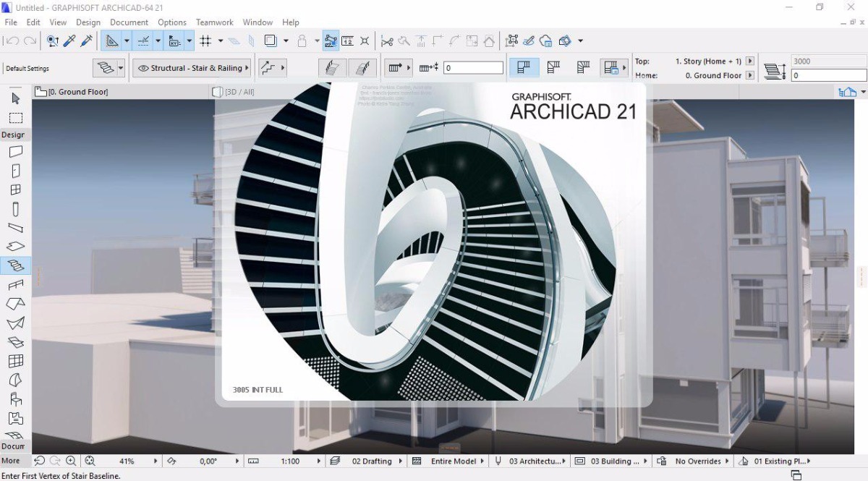Toggle the Grid Snap button
This screenshot has width=868, height=481.
[x=205, y=41]
